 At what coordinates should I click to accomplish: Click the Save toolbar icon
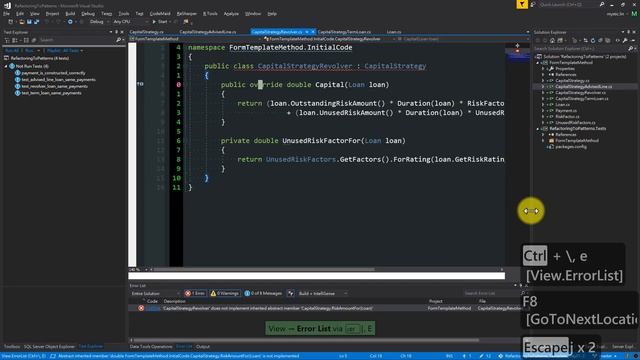tap(29, 22)
